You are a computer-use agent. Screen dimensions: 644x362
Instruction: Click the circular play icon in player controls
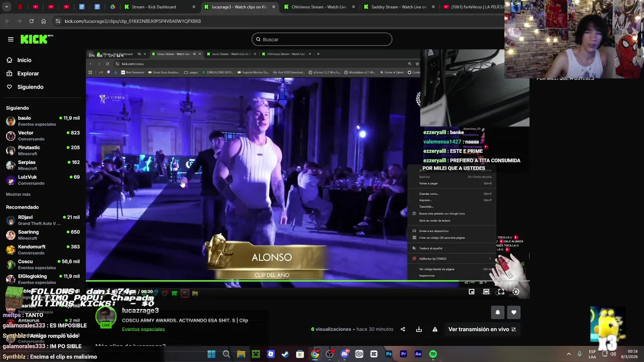pos(516,292)
